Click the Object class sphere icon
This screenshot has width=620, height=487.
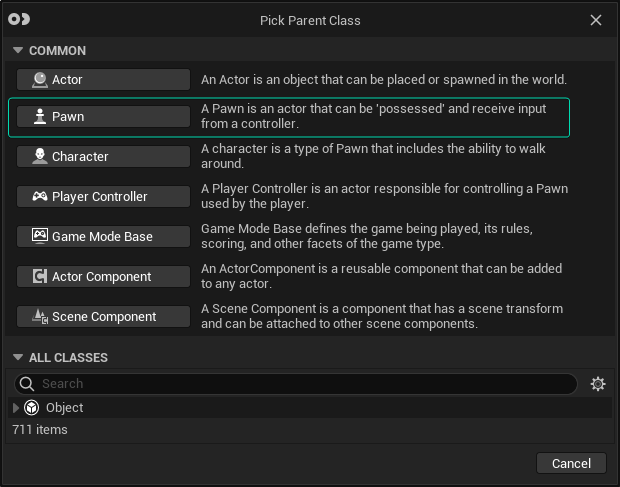pyautogui.click(x=32, y=408)
